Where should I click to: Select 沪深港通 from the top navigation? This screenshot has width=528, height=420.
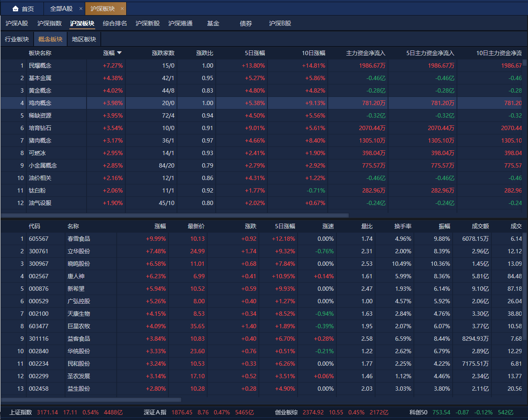coord(180,23)
